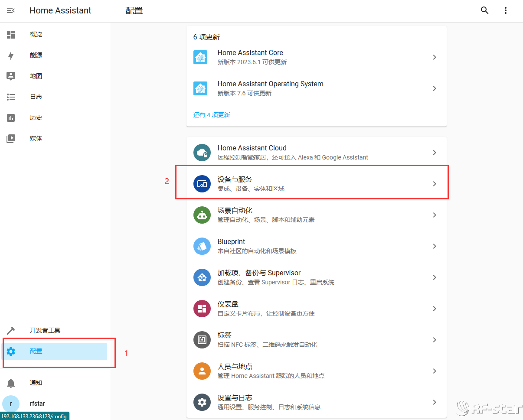Click the 人员与地点 person icon
The width and height of the screenshot is (523, 420).
click(202, 371)
